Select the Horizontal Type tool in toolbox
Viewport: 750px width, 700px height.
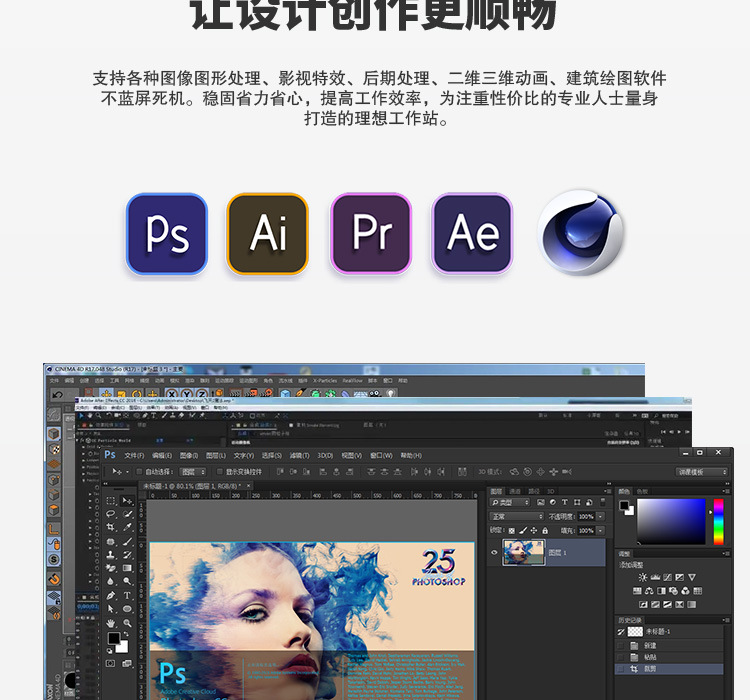pos(127,596)
